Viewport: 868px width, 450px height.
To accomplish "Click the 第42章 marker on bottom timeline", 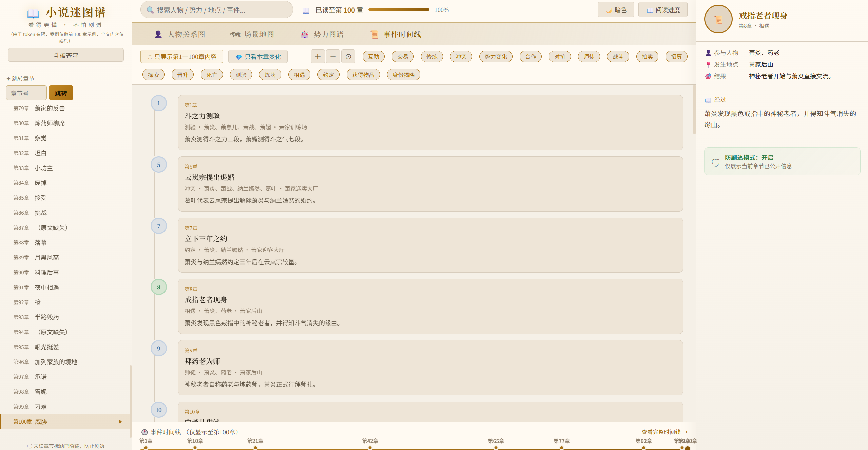I will (370, 447).
